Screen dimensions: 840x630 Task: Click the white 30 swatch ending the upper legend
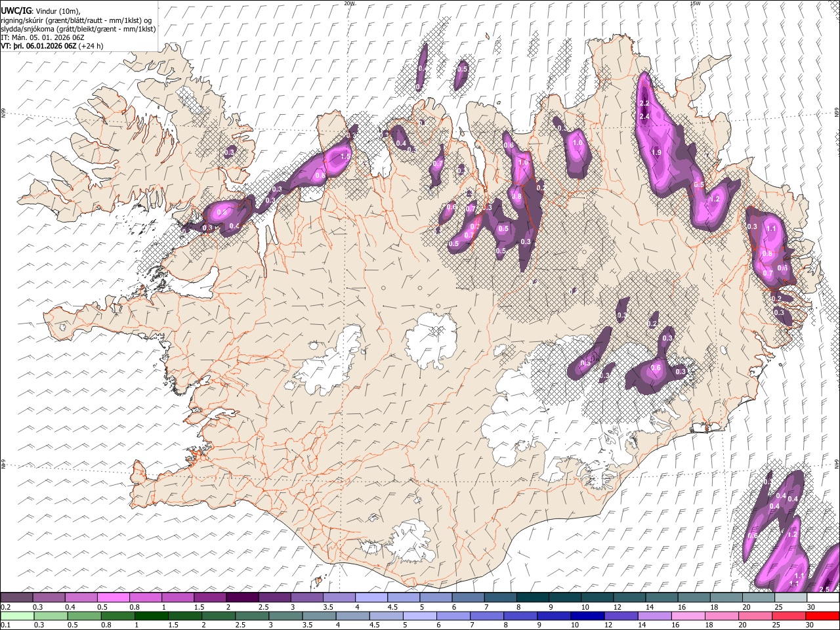tap(823, 597)
